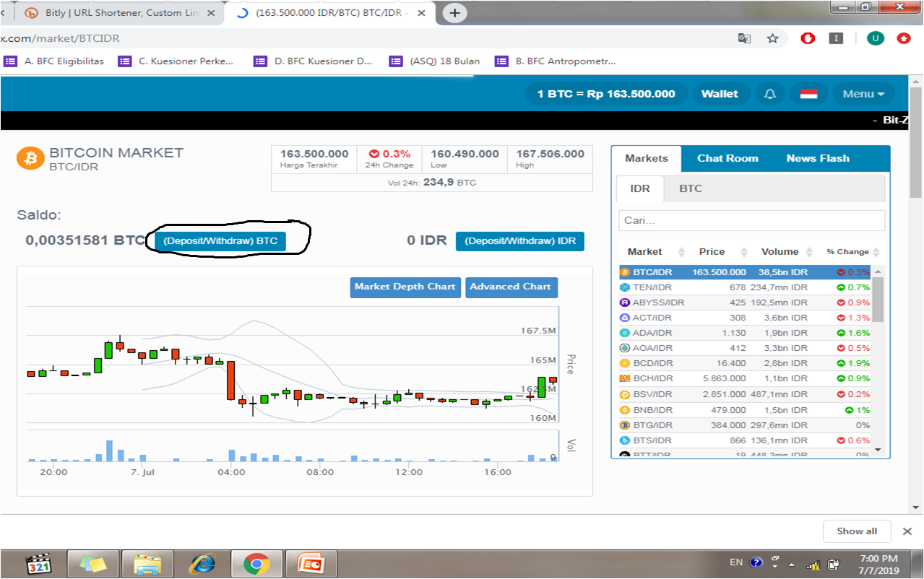Open Internet Explorer from the taskbar
The height and width of the screenshot is (579, 924).
pos(202,564)
